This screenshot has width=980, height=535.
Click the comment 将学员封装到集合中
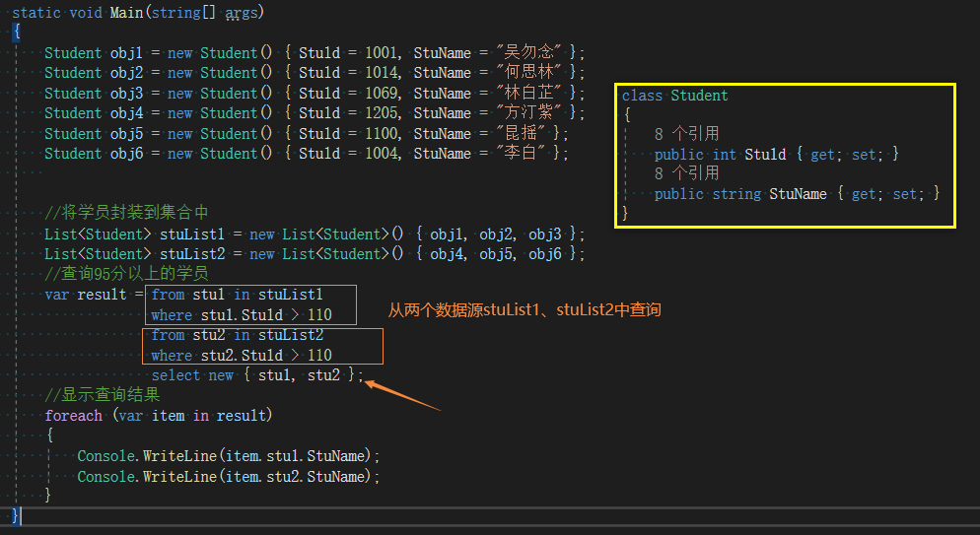click(126, 213)
